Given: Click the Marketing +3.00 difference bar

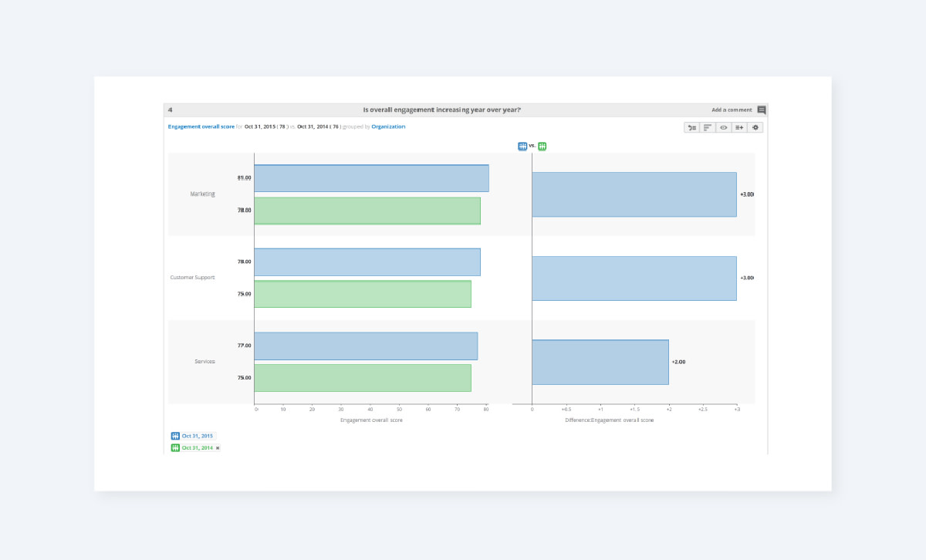Looking at the screenshot, I should (634, 194).
